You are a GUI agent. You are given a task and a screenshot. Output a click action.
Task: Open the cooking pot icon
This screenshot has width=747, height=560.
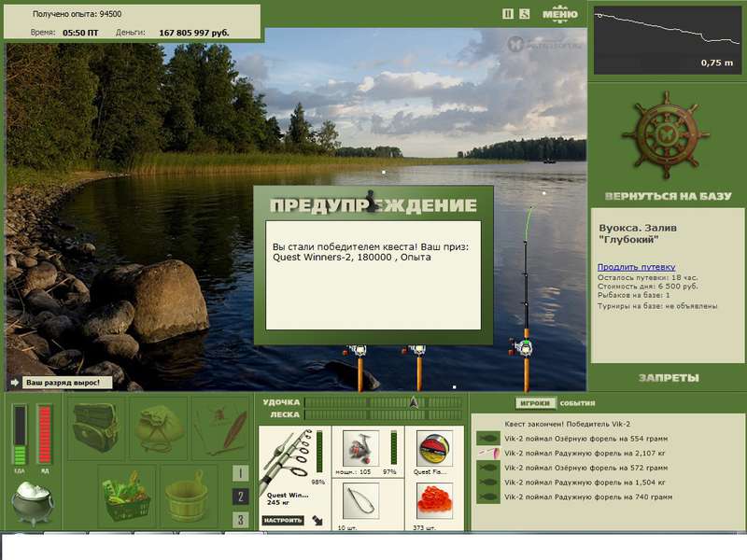(x=33, y=502)
